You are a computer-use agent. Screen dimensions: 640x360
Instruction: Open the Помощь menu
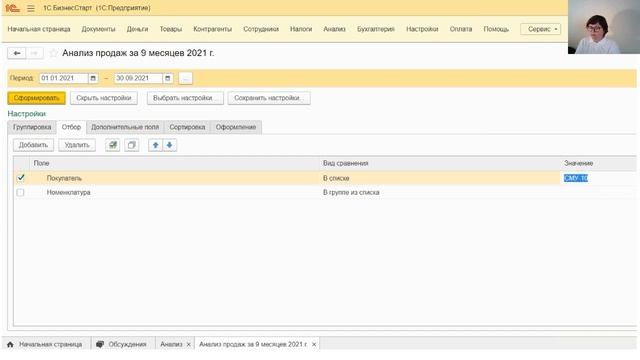(496, 29)
